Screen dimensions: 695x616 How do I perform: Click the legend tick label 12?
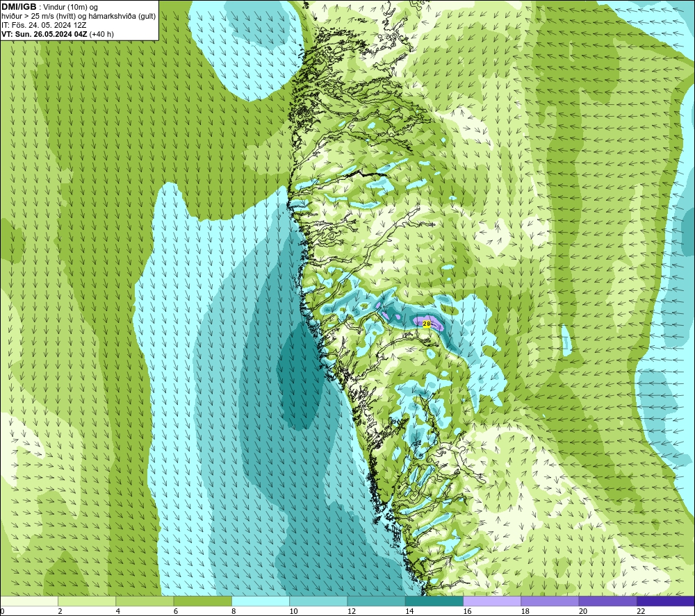tap(352, 611)
